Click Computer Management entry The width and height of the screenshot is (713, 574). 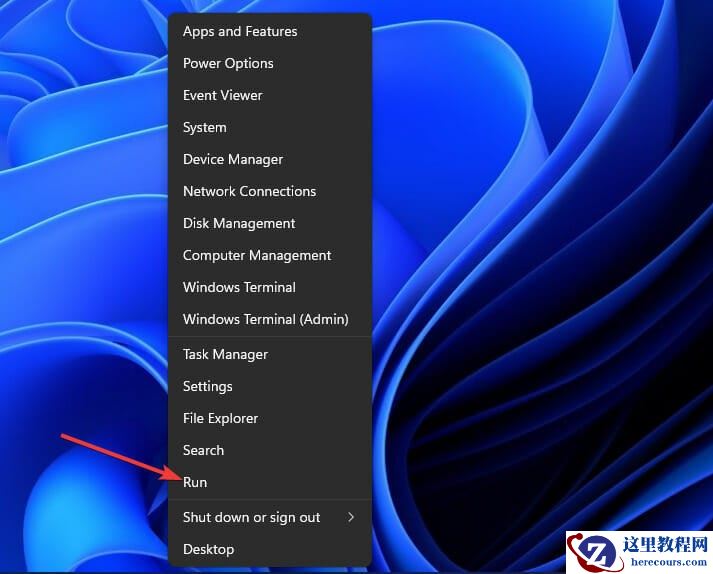coord(270,255)
